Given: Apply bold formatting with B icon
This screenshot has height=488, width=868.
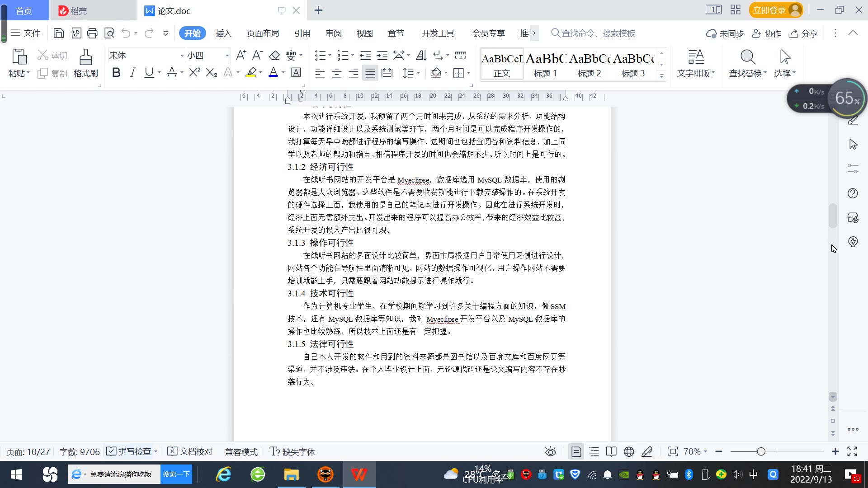Looking at the screenshot, I should pyautogui.click(x=116, y=73).
